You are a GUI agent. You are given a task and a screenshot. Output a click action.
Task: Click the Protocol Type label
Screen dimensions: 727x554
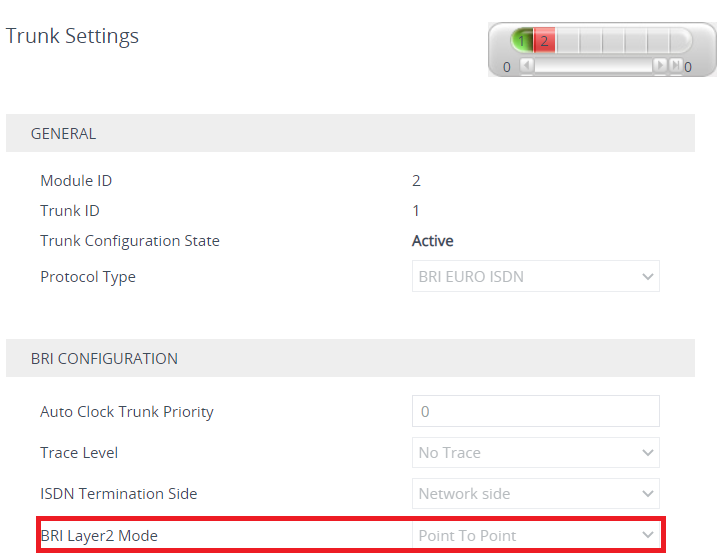pos(88,277)
